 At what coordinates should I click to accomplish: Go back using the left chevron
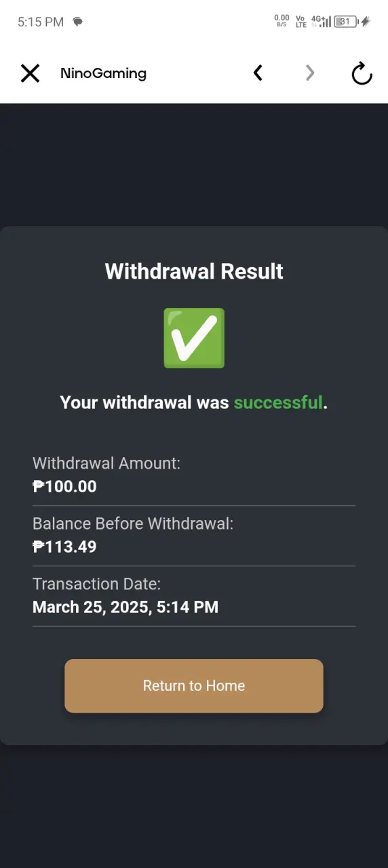coord(258,73)
